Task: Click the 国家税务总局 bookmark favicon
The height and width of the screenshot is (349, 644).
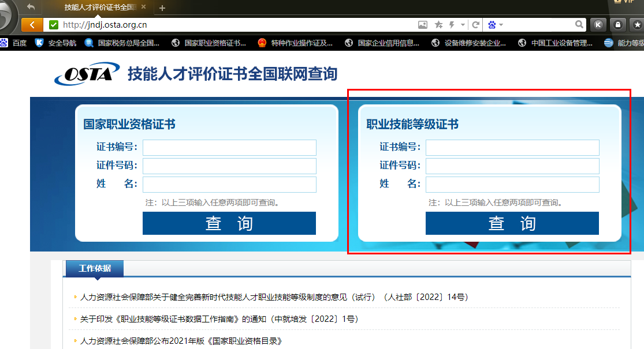Action: (x=89, y=43)
